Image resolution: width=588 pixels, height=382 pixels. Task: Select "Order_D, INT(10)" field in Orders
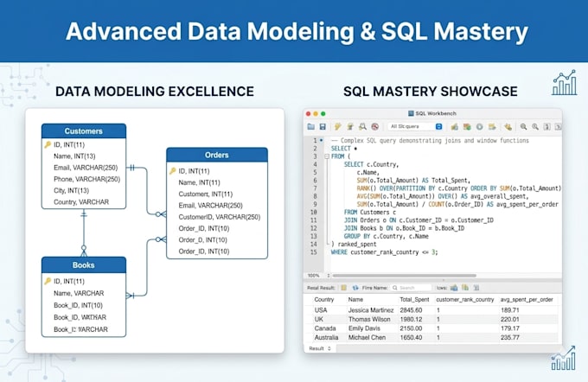[x=203, y=240]
